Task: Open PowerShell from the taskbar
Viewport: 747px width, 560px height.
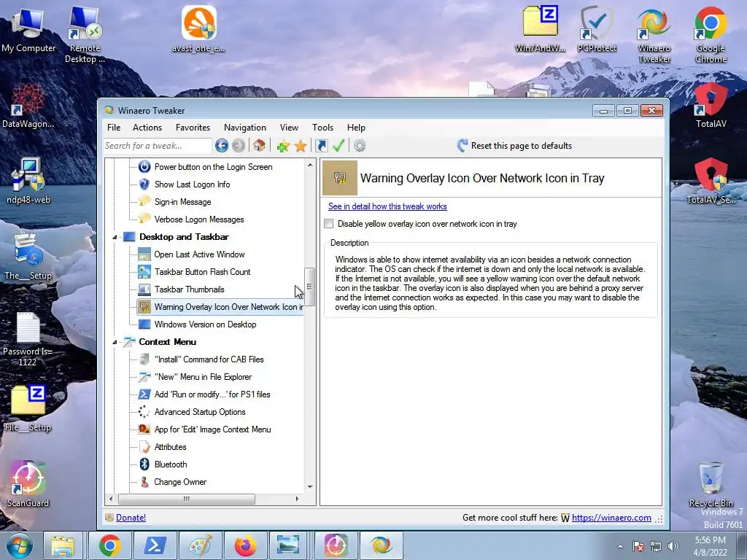Action: pos(155,545)
